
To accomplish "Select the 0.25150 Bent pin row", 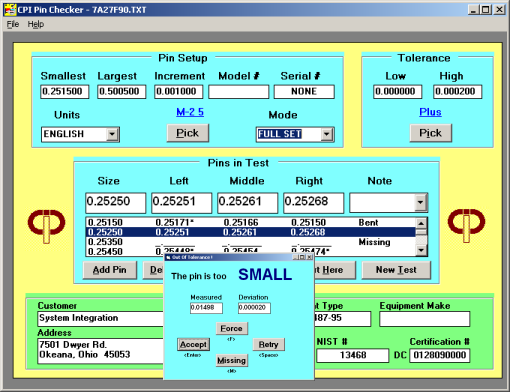I will (x=251, y=222).
